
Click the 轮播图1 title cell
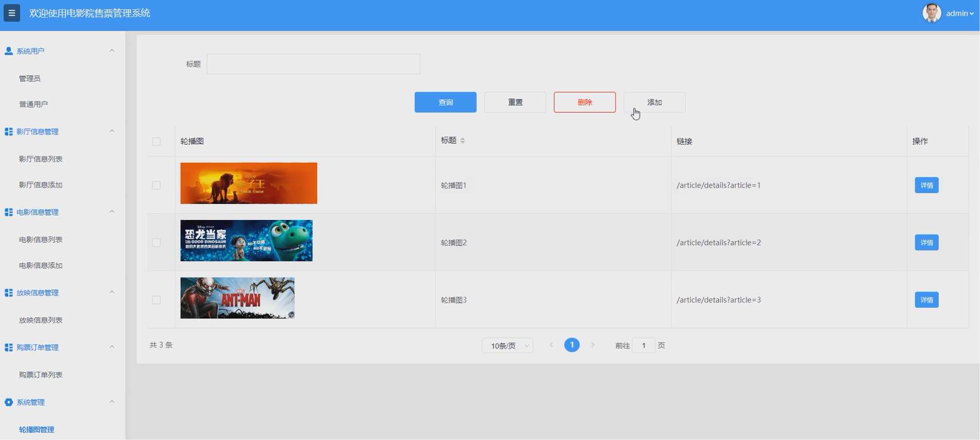click(453, 185)
